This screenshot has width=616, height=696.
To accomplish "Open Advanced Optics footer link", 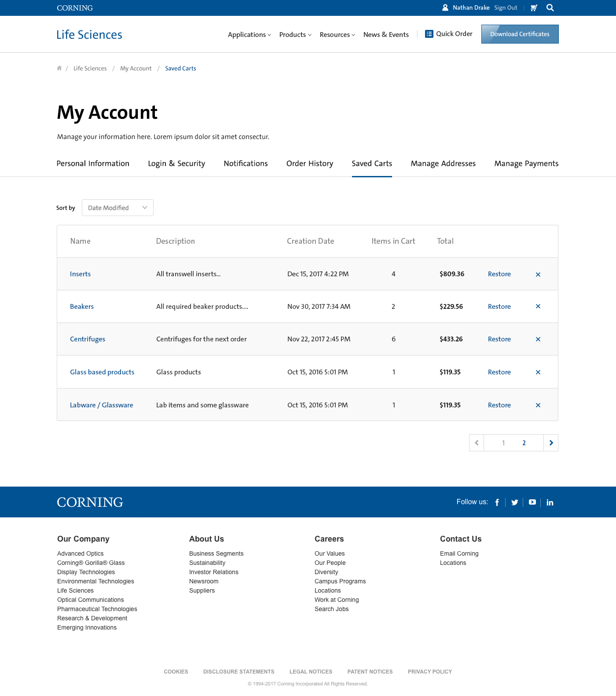I will pyautogui.click(x=81, y=553).
